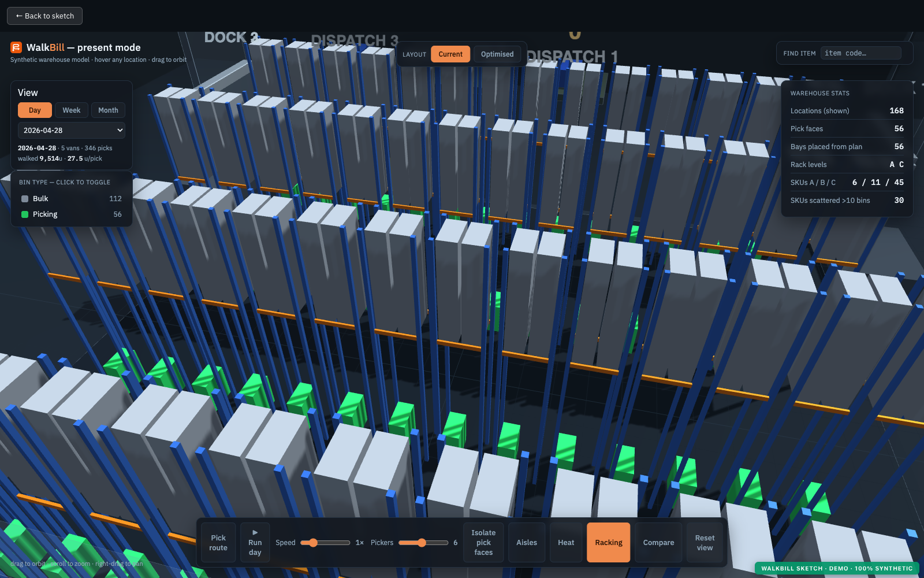Switch to Week view
The image size is (924, 578).
(72, 110)
